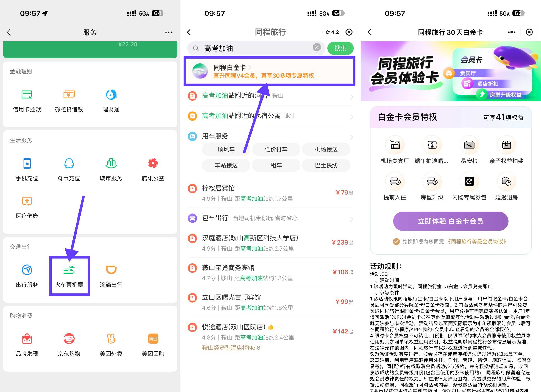Tap the green ¥22.28 balance card
The height and width of the screenshot is (392, 541).
click(90, 49)
